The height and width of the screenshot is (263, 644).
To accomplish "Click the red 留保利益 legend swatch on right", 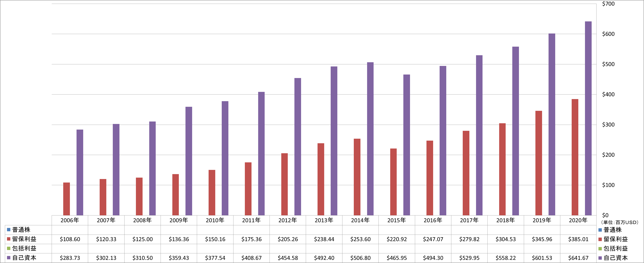I will [600, 239].
